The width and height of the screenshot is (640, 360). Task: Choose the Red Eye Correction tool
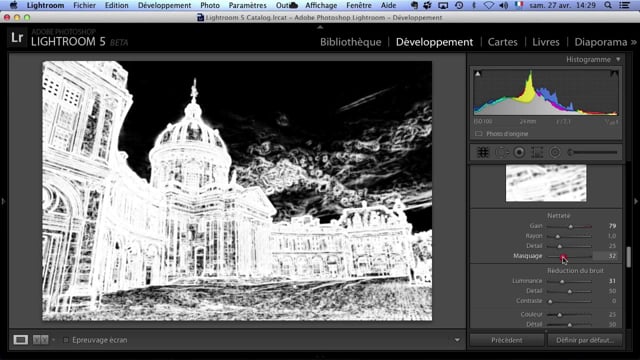point(519,152)
